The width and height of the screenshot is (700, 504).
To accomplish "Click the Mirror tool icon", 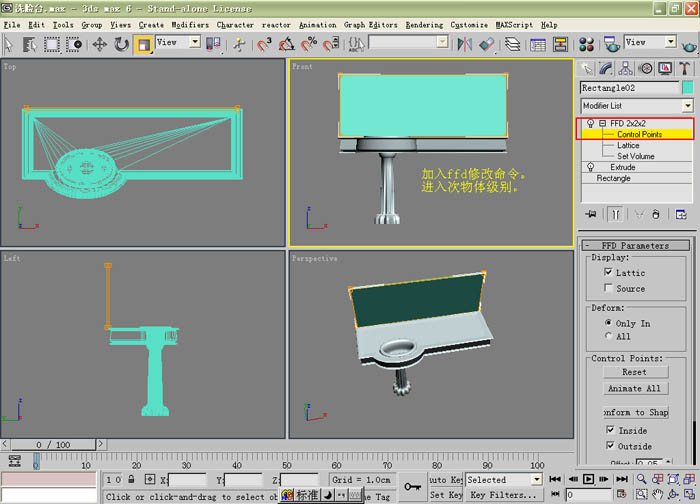I will pos(464,44).
